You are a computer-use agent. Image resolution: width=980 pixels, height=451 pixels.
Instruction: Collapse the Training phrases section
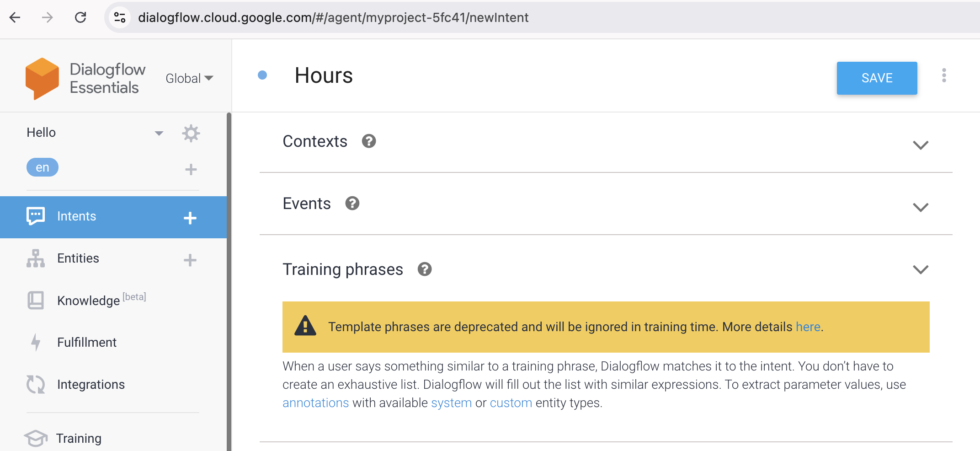(x=921, y=269)
